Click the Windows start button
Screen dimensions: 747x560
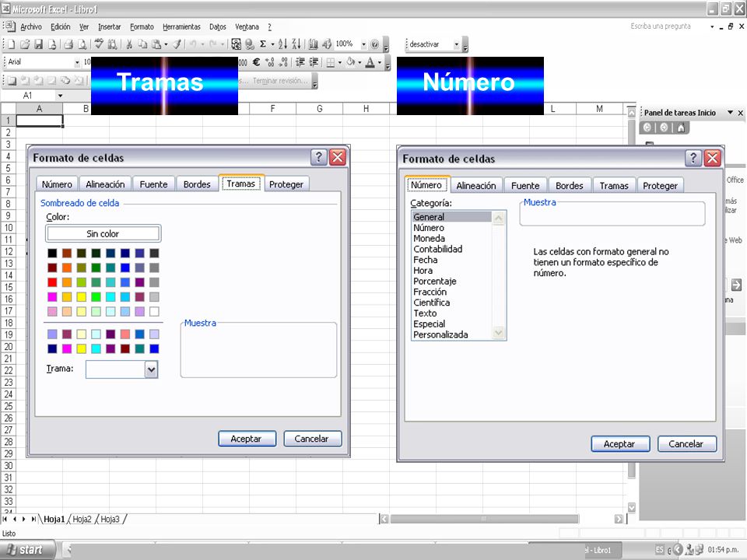pos(26,550)
